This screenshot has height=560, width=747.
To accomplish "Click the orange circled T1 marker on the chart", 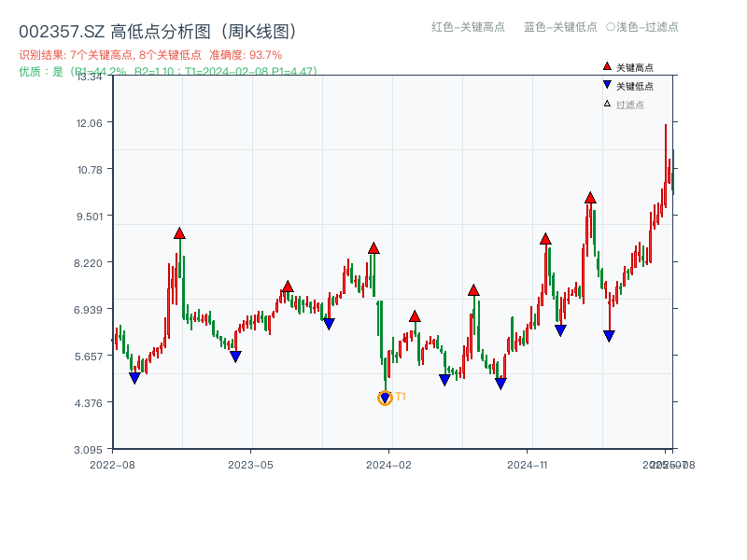I will point(385,397).
